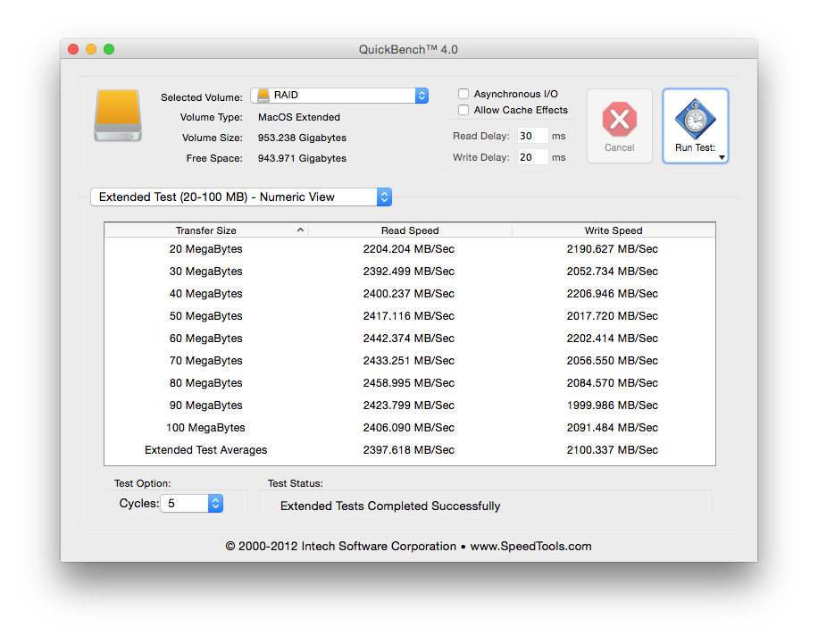Select the 70 MegaBytes row
Image resolution: width=818 pixels, height=644 pixels.
click(410, 361)
